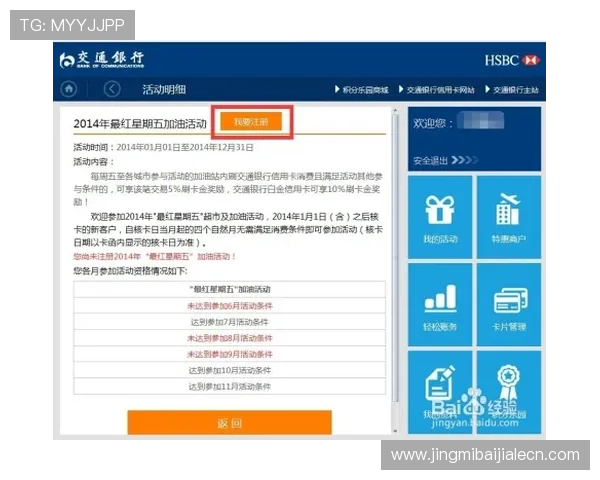The width and height of the screenshot is (600, 480).
Task: Click the "最红星期五"加油活动 table header
Action: point(230,289)
